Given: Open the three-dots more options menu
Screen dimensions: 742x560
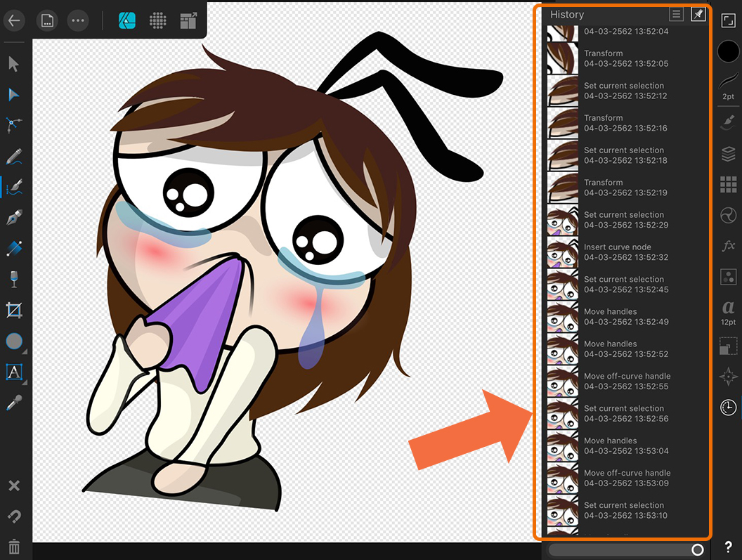Looking at the screenshot, I should [78, 20].
